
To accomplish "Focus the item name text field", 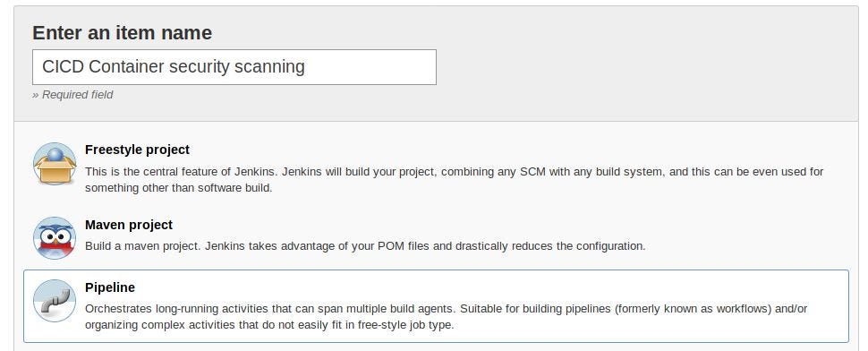I will 234,67.
